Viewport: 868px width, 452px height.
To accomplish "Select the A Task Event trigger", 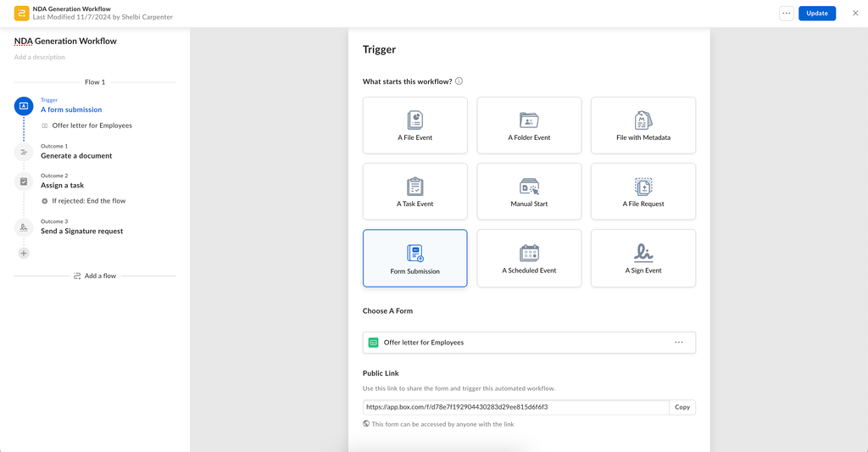I will [415, 193].
